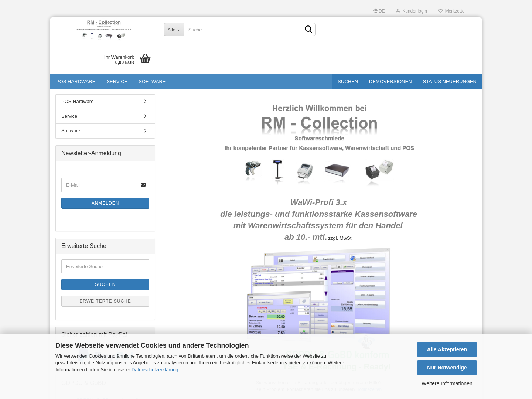Click the POS hardware devices banner image
This screenshot has width=532, height=399.
[x=319, y=172]
